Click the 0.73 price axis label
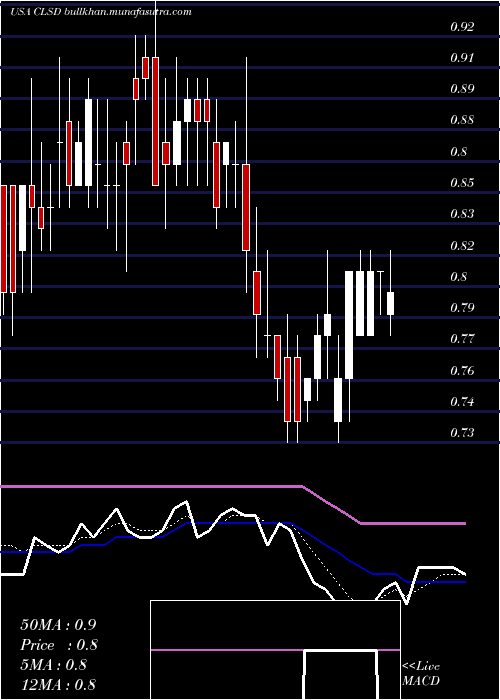 [462, 433]
